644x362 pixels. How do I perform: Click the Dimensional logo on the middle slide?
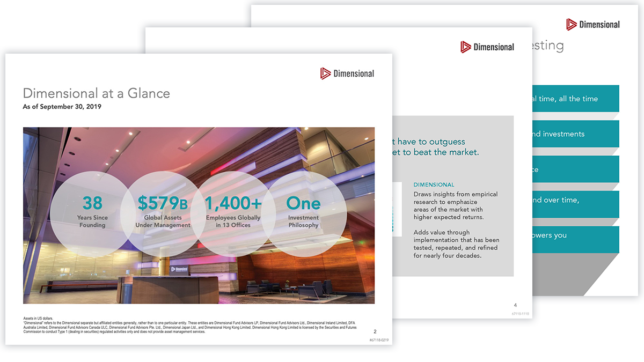coord(487,47)
